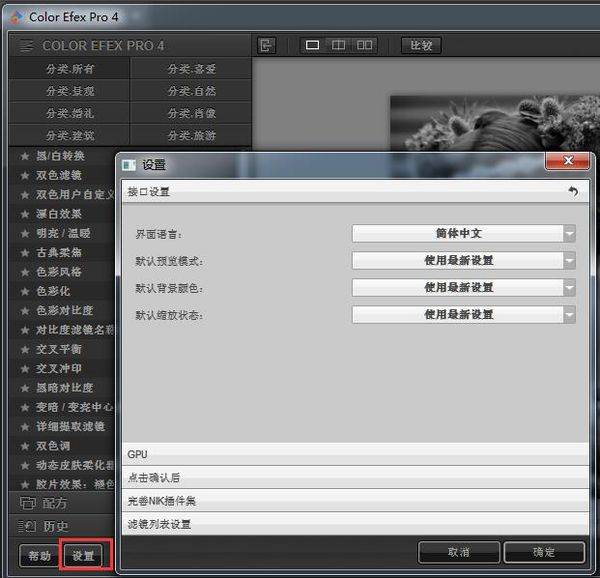Click the reset arrow in 接口设置 header
This screenshot has height=578, width=600.
click(x=573, y=191)
